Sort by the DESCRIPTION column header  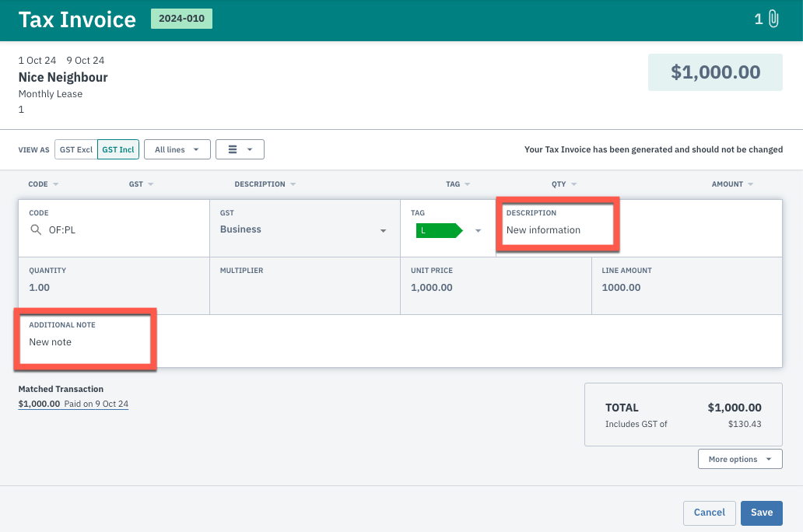265,184
